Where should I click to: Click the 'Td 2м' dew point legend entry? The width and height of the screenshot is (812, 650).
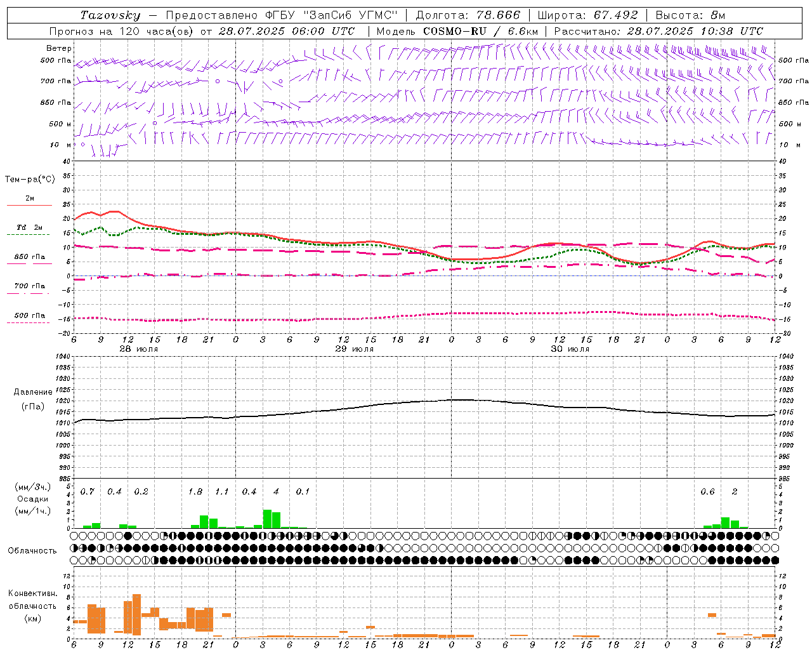coord(30,227)
